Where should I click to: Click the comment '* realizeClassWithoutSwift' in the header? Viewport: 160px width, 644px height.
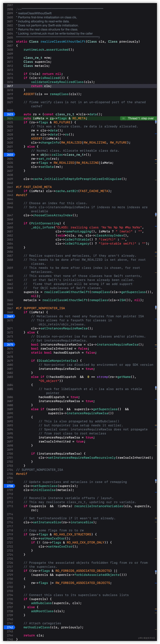34,13
